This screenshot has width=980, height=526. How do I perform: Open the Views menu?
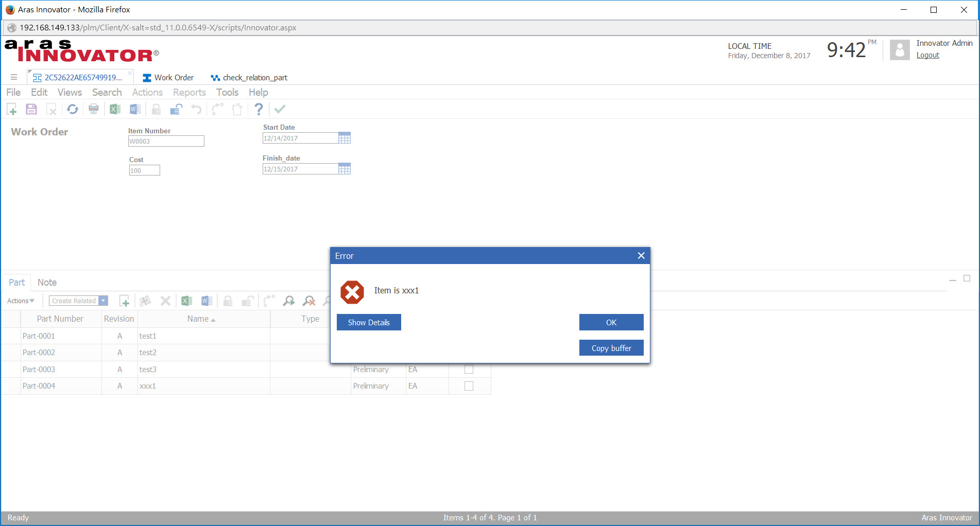tap(70, 92)
